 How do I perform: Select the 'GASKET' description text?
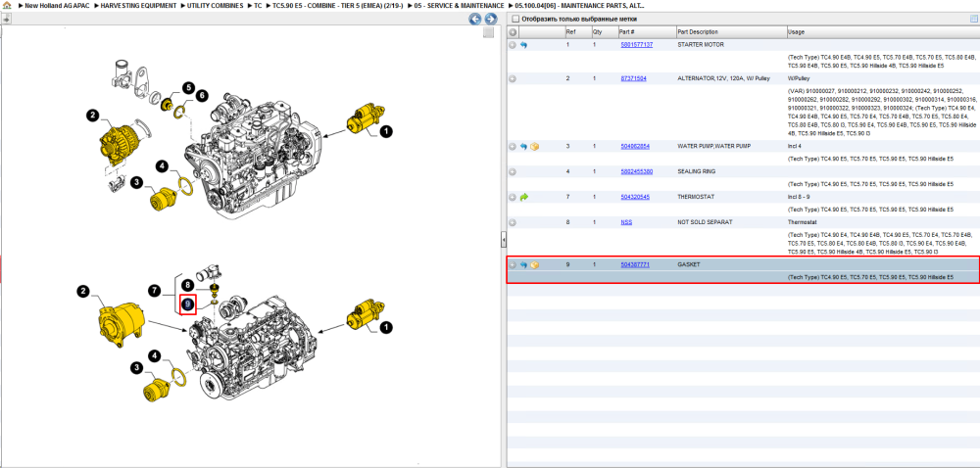[x=689, y=265]
